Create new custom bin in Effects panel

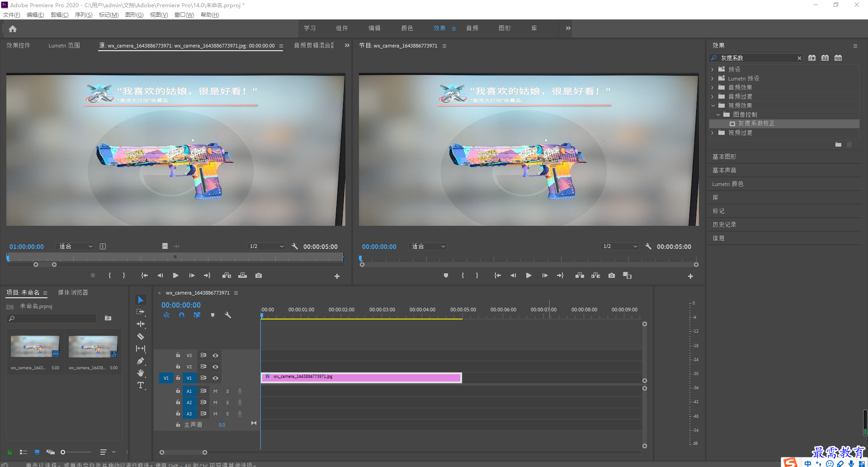[838, 145]
